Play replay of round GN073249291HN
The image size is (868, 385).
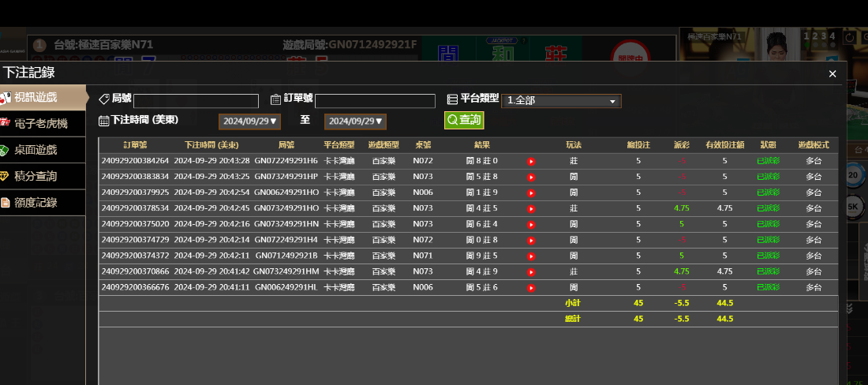point(531,224)
